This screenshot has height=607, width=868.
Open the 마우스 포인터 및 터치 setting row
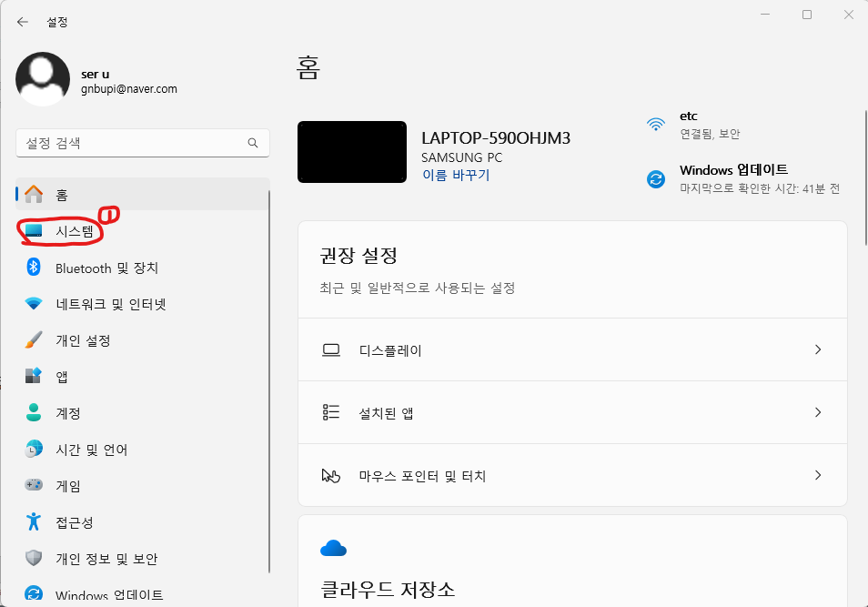572,475
